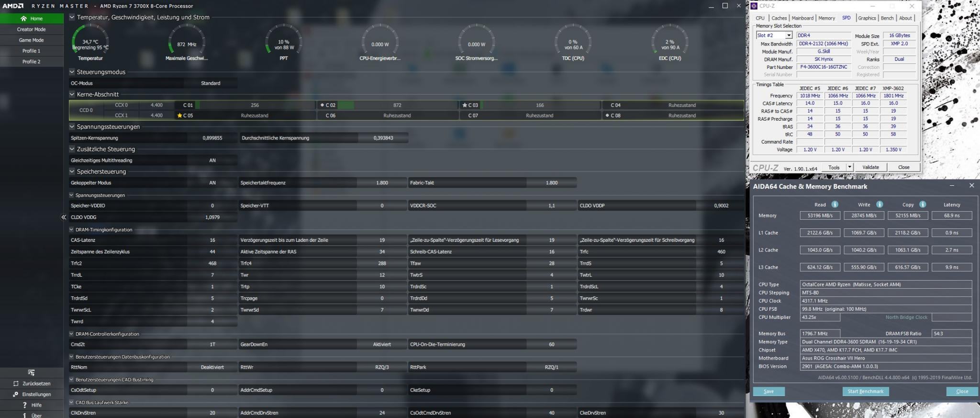Open the Memory tab in CPU-Z
Viewport: 980px width, 418px height.
point(826,18)
